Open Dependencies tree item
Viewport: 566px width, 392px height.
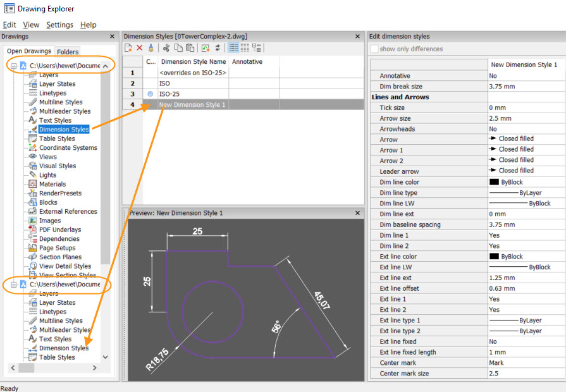coord(59,239)
